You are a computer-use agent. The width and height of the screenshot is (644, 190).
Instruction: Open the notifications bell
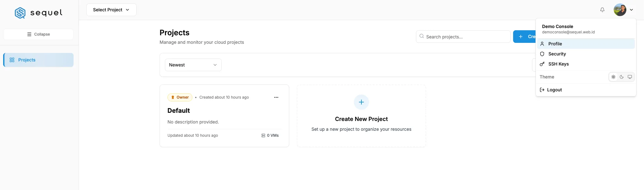point(602,10)
